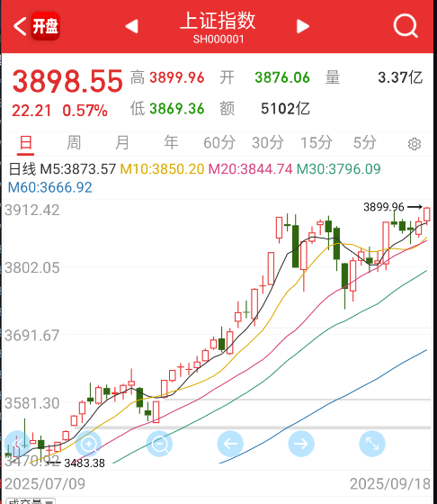Tap the 上证指数 title
437x504 pixels.
point(218,21)
